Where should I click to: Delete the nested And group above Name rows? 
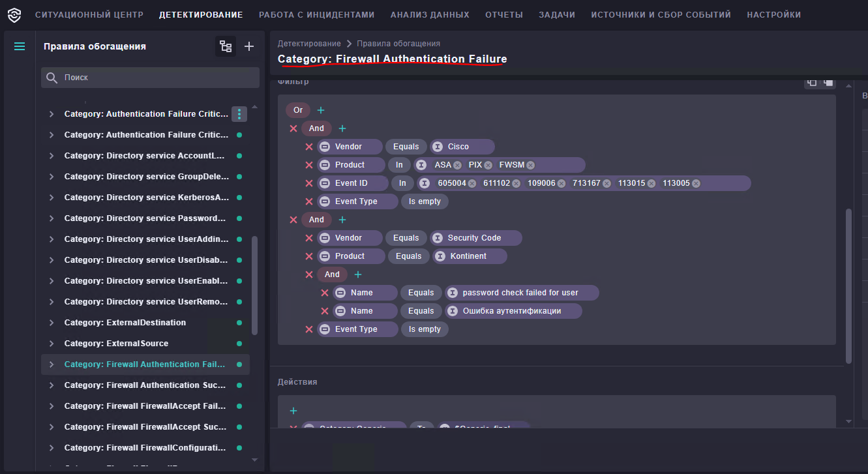click(x=309, y=274)
